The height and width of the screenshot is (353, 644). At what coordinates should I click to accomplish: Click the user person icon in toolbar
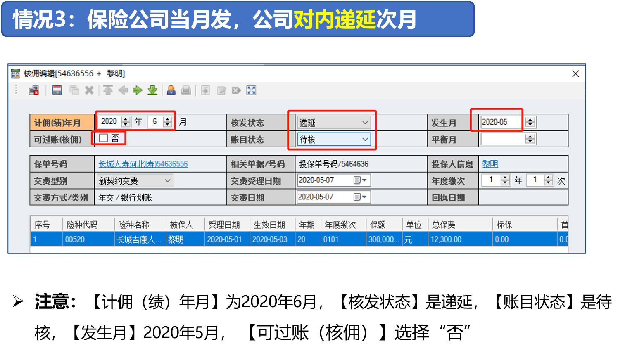(x=171, y=90)
